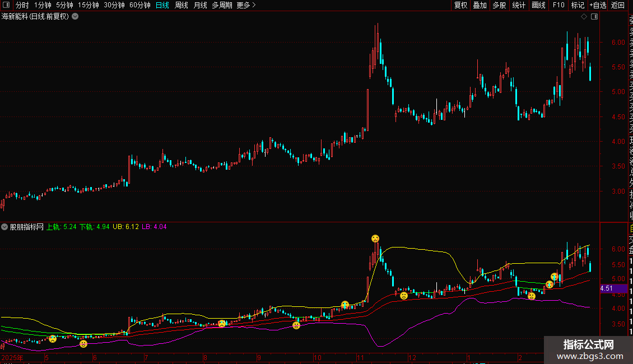Click the diamond marker icon
This screenshot has width=633, height=364.
pyautogui.click(x=584, y=17)
